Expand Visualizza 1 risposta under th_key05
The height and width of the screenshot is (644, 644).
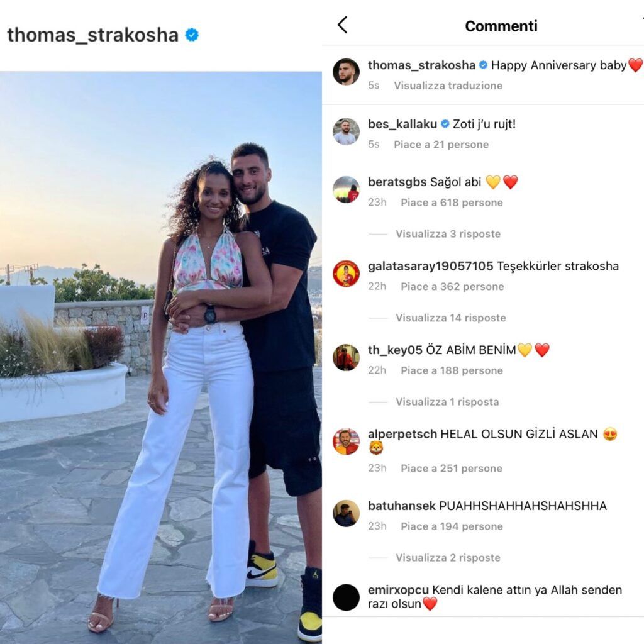[x=447, y=402]
